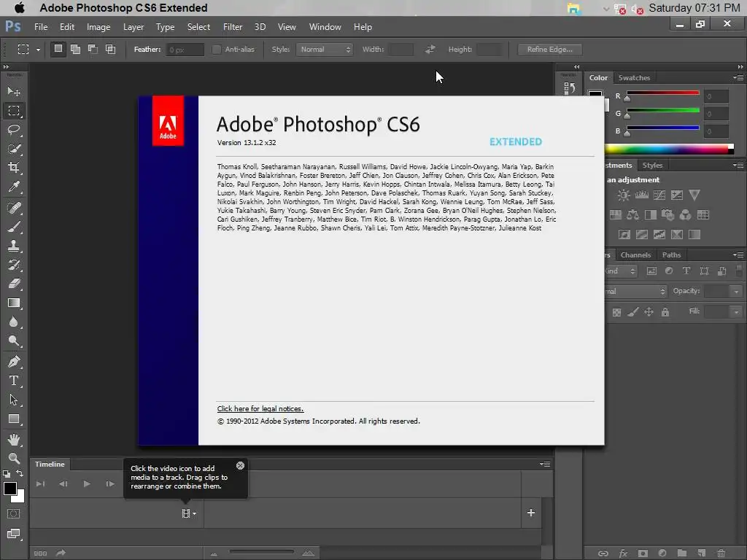
Task: Switch to the Channels tab
Action: coord(635,254)
